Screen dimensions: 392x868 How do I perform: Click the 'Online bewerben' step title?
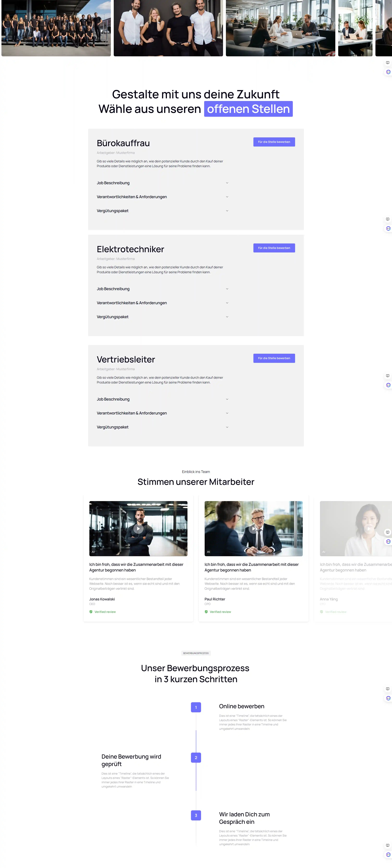(x=242, y=706)
